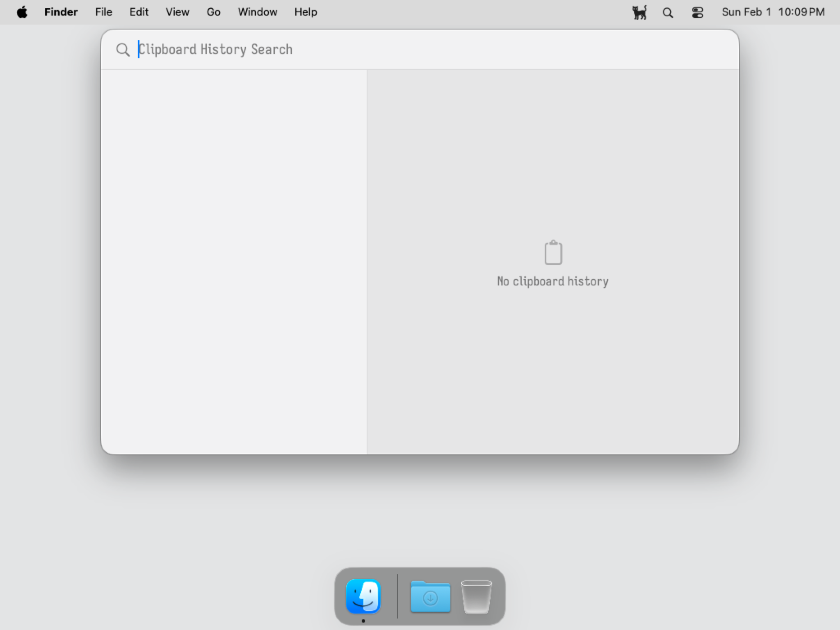The height and width of the screenshot is (630, 840).
Task: Open the View menu
Action: click(177, 12)
